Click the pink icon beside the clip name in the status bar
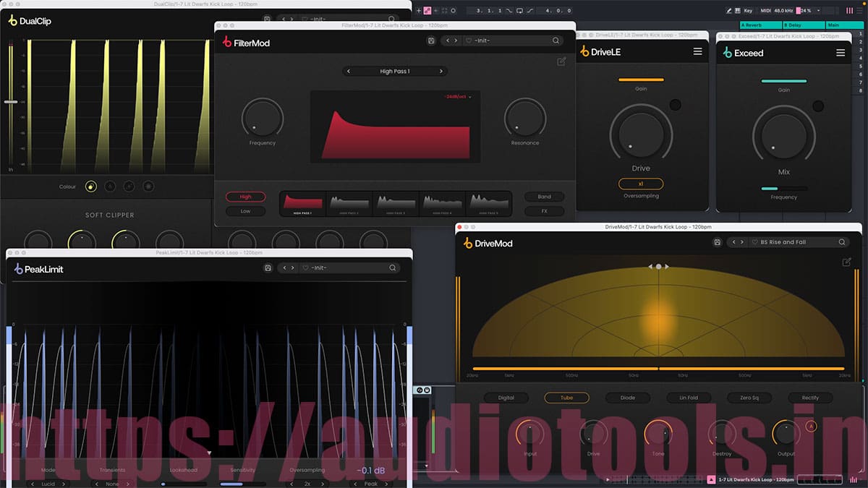Image resolution: width=868 pixels, height=488 pixels. coord(711,479)
